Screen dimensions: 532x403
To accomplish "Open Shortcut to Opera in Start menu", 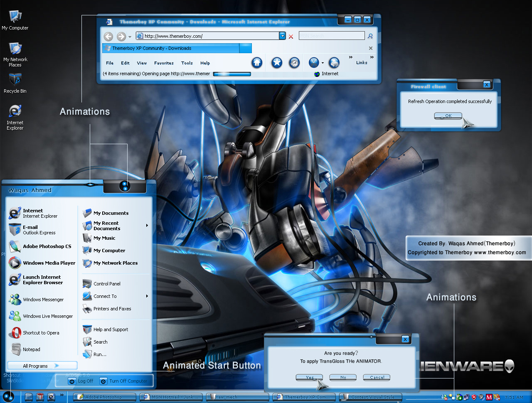I will click(34, 332).
